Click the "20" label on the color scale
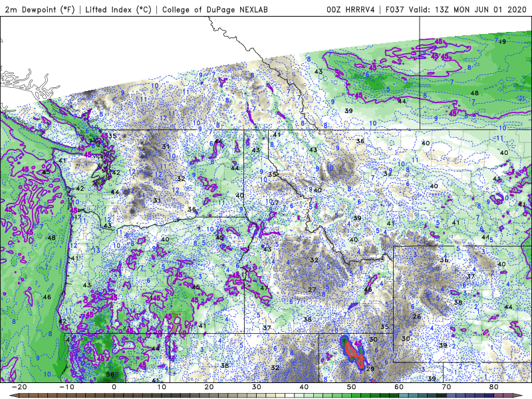 click(x=209, y=387)
